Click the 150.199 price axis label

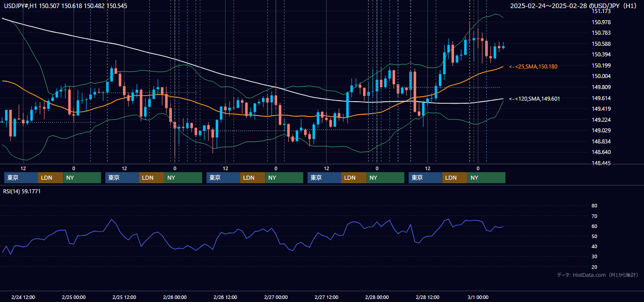tap(601, 65)
